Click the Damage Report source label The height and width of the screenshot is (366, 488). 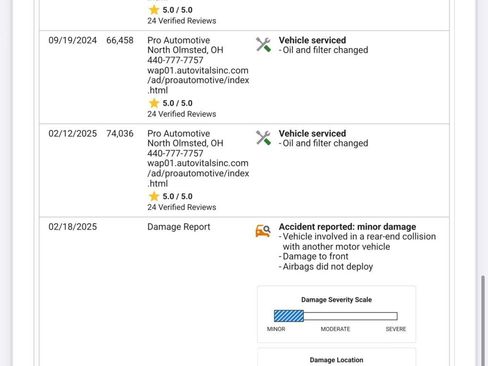(179, 227)
